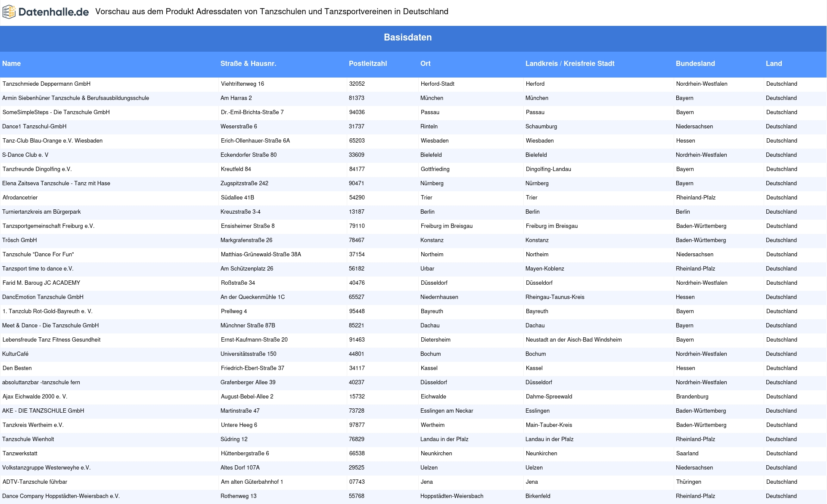Image resolution: width=827 pixels, height=504 pixels.
Task: Click the Landkreis cell Dingolfing-Landau
Action: coord(548,169)
